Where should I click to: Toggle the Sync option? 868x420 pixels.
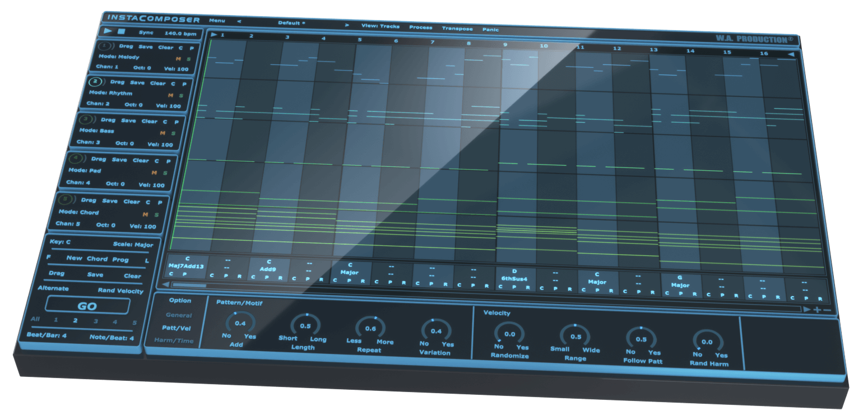pos(146,33)
